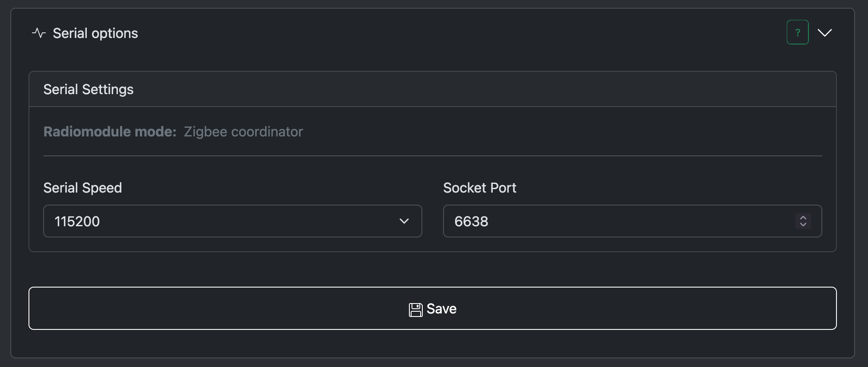The height and width of the screenshot is (367, 868).
Task: Click the Zigbee coordinator mode value
Action: pos(244,132)
